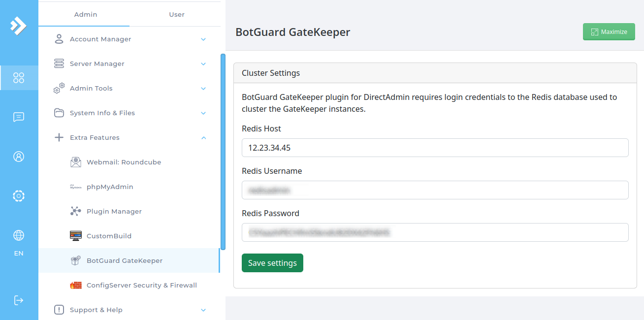644x320 pixels.
Task: Open Plugin Manager menu item
Action: [129, 211]
